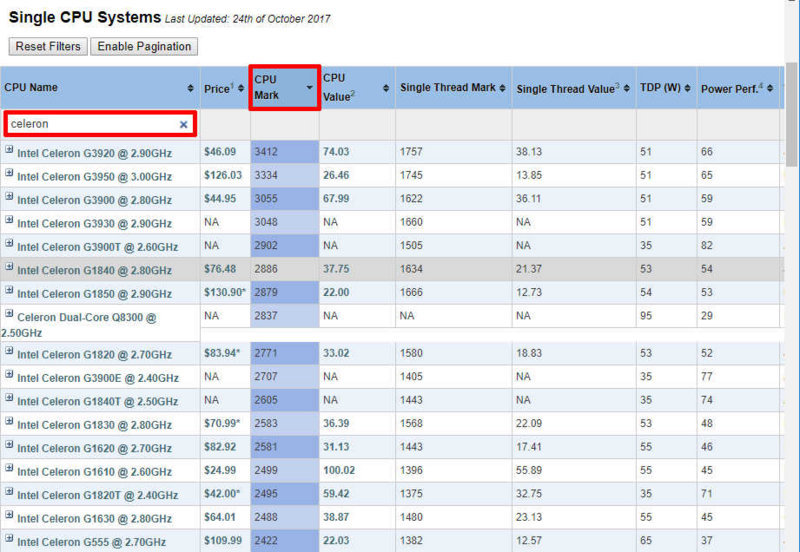Expand the Intel Celeron G1850 row plus icon

(9, 290)
